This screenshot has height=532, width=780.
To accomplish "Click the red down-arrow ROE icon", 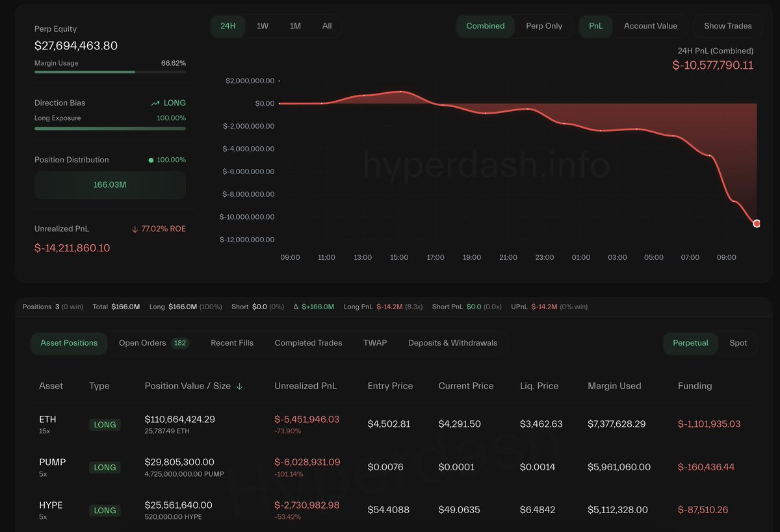I will 135,229.
